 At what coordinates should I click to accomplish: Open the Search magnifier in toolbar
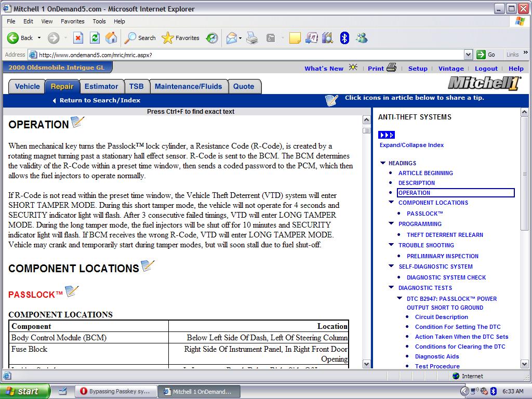click(130, 38)
